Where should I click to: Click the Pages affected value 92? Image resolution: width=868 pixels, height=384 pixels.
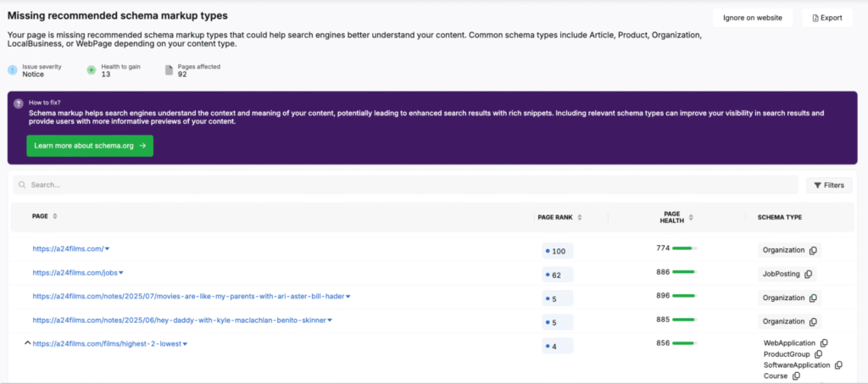pyautogui.click(x=182, y=74)
